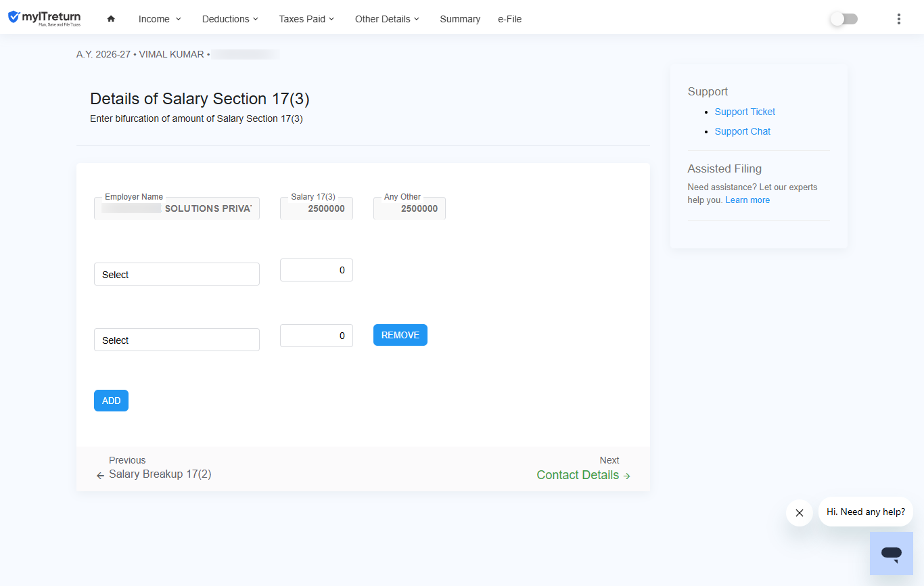Click the REMOVE button on second row
The width and height of the screenshot is (924, 586).
coord(400,335)
